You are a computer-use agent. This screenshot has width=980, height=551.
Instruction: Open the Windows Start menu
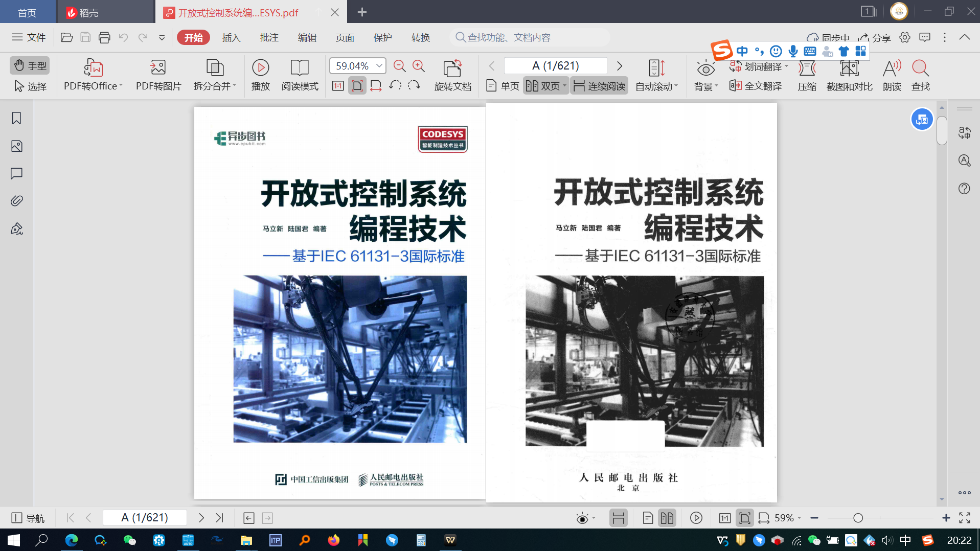point(13,540)
